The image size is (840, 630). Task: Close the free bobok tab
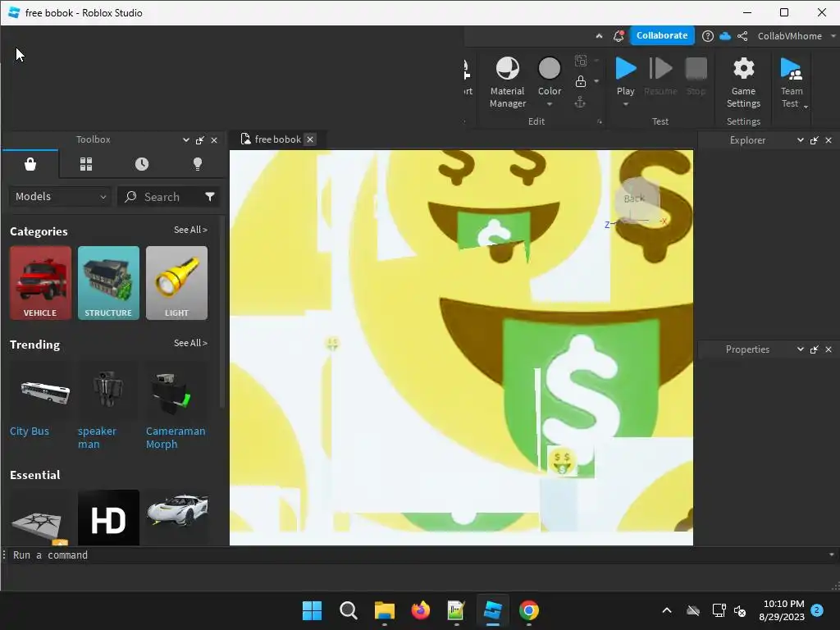pos(309,139)
